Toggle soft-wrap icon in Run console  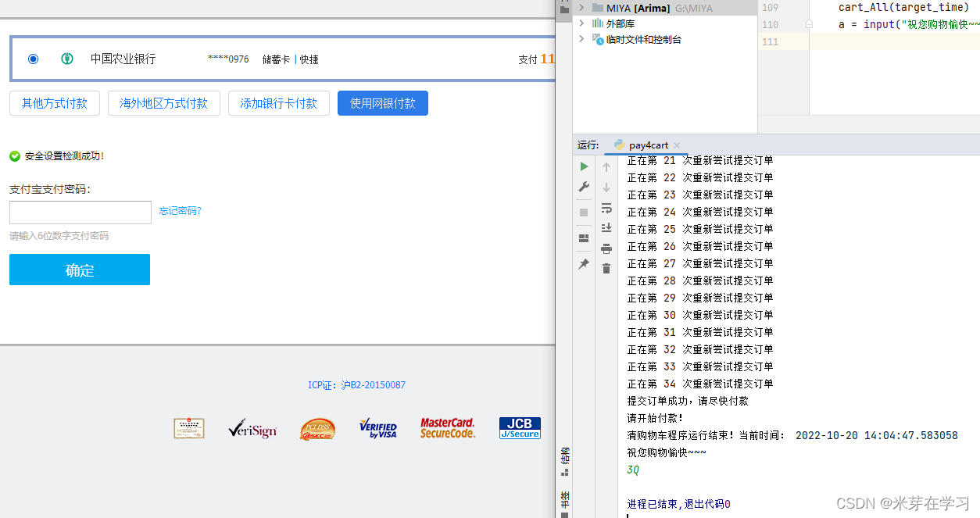606,208
